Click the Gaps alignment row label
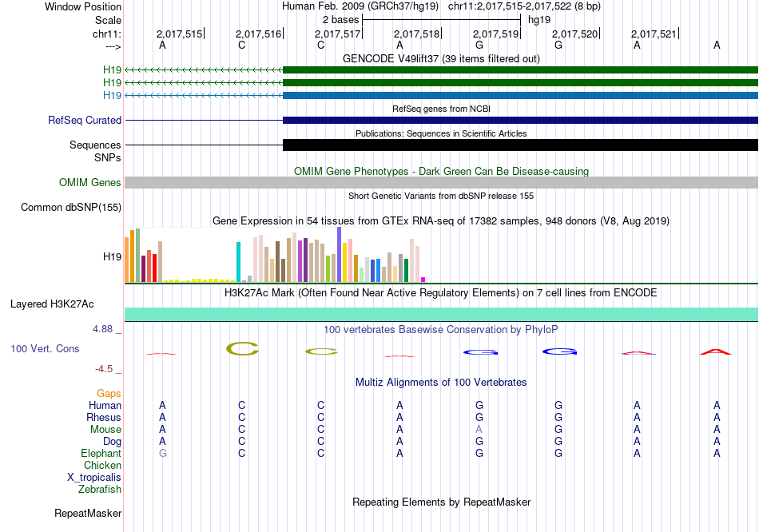This screenshot has height=532, width=759. click(109, 394)
